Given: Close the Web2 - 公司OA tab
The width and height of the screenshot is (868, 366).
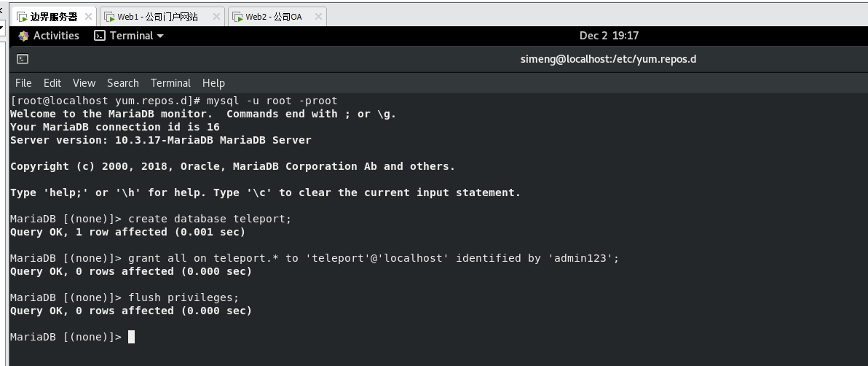Looking at the screenshot, I should (x=317, y=17).
